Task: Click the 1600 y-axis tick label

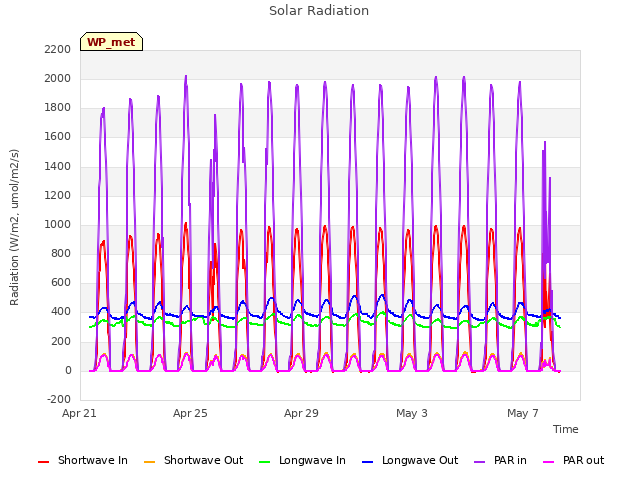Action: 58,137
